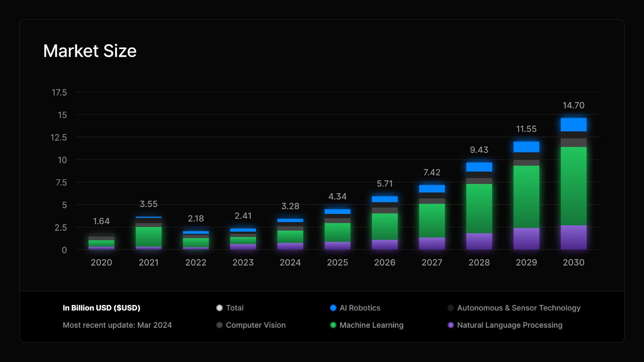Select the 2024 stacked bar
The image size is (644, 362).
290,234
